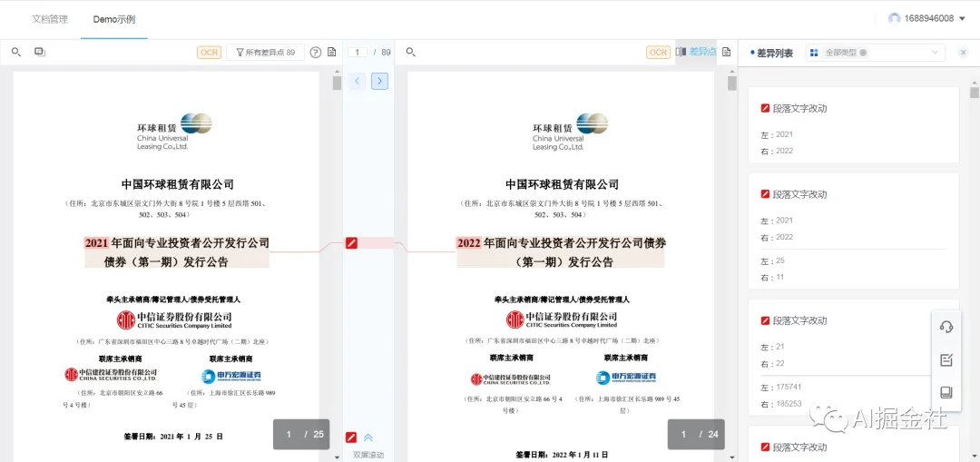Click the difference list scrollbar thumb

click(x=975, y=93)
